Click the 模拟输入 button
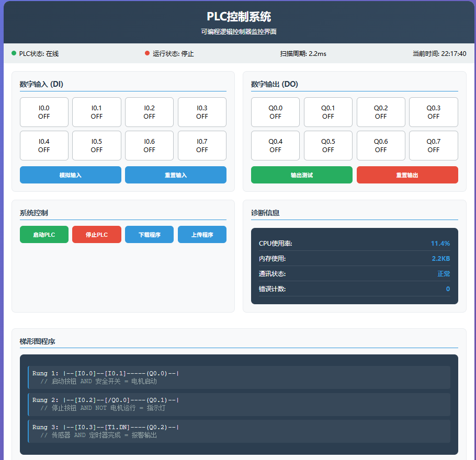476x460 pixels. pos(71,175)
